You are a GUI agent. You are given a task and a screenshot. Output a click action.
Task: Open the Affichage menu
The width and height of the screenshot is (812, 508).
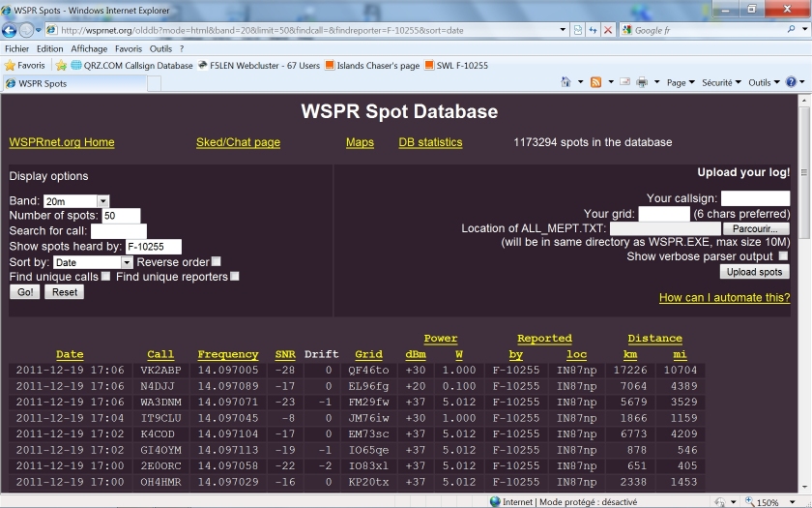pyautogui.click(x=89, y=48)
